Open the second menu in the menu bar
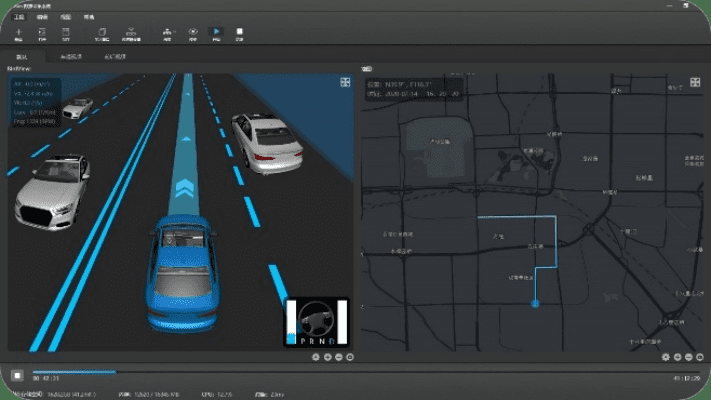This screenshot has height=400, width=711. pyautogui.click(x=42, y=18)
